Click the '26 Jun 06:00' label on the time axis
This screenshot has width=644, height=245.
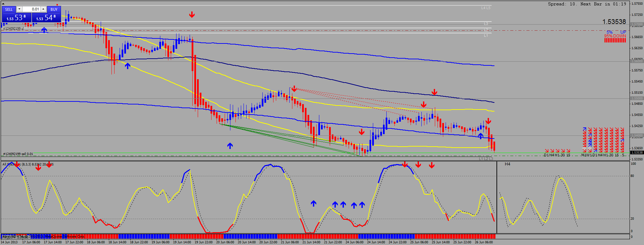point(484,242)
